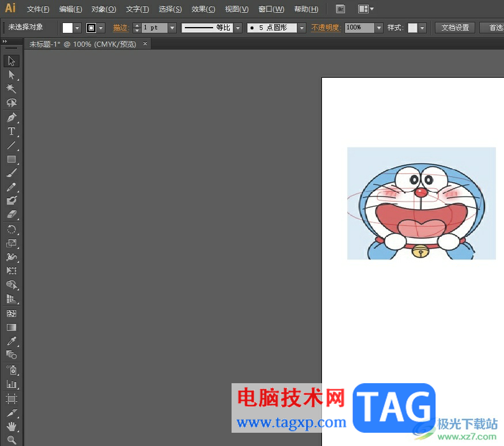This screenshot has height=446, width=504.
Task: Click the 样式 graphic style swatch
Action: point(412,28)
